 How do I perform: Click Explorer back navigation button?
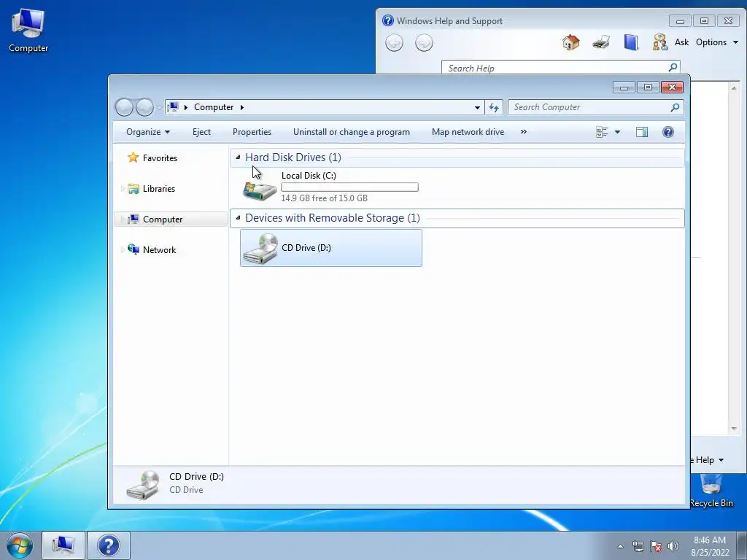(124, 107)
